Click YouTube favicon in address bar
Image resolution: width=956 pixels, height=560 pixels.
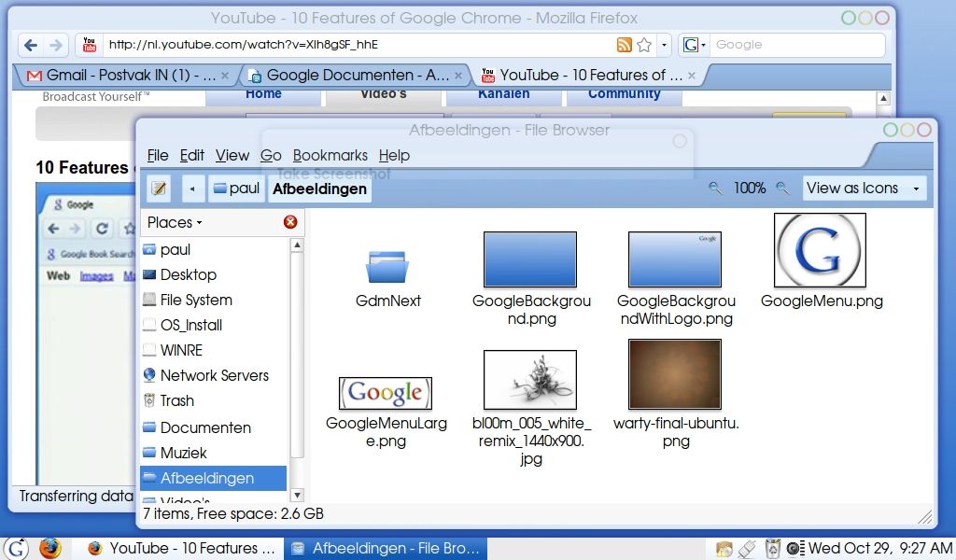pyautogui.click(x=89, y=45)
